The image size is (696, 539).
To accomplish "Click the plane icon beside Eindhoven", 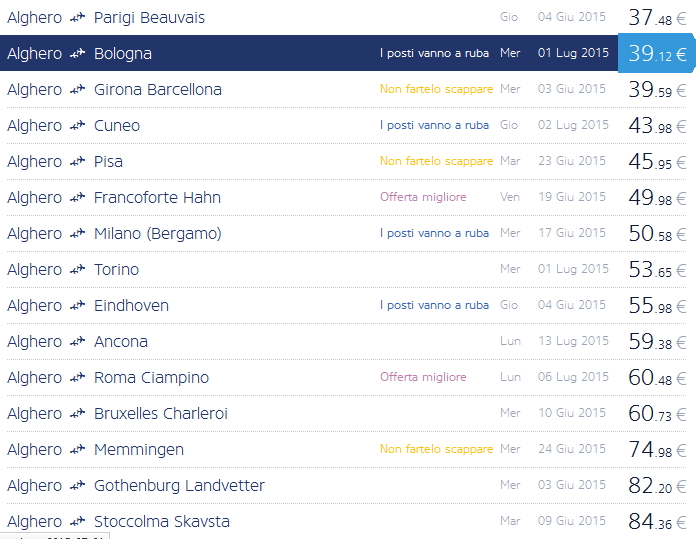I will click(x=77, y=306).
